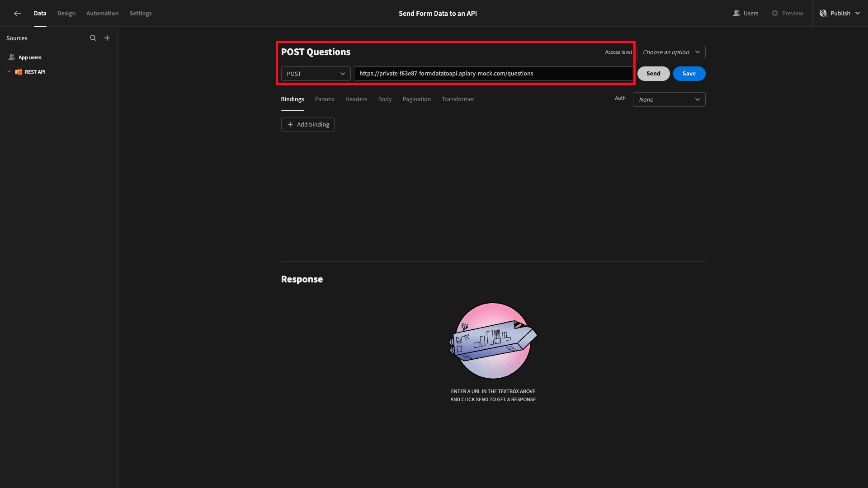Click the request URL input field
Screen dimensions: 868x488
[x=494, y=74]
